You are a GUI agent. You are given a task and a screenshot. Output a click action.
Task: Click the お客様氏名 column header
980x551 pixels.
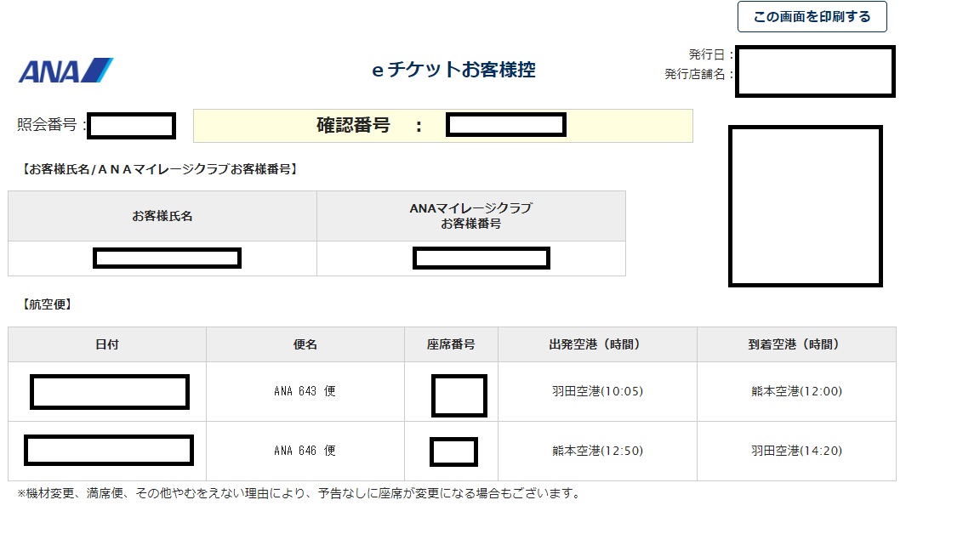pos(162,216)
